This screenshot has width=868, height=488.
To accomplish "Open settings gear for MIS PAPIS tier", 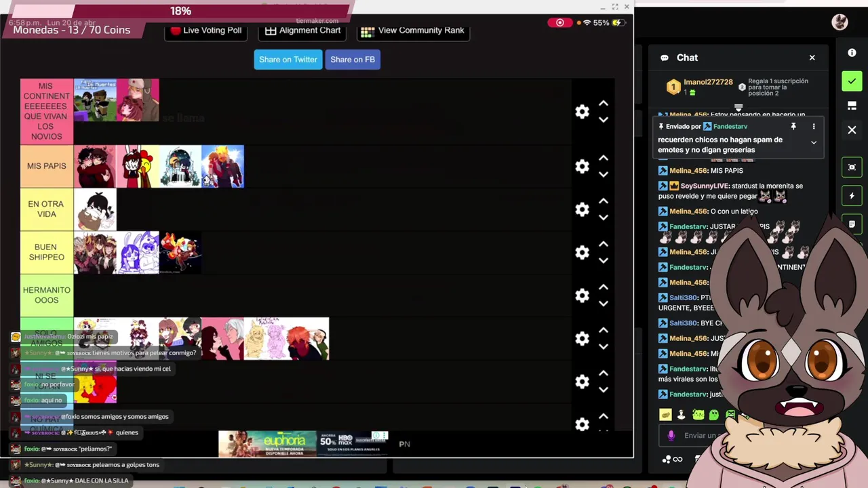I will coord(583,166).
